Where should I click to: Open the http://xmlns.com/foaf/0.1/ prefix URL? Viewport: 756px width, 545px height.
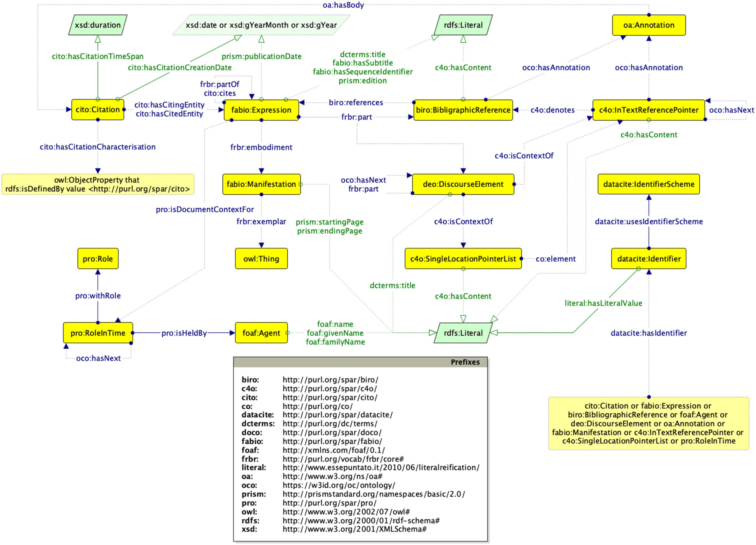click(x=334, y=450)
